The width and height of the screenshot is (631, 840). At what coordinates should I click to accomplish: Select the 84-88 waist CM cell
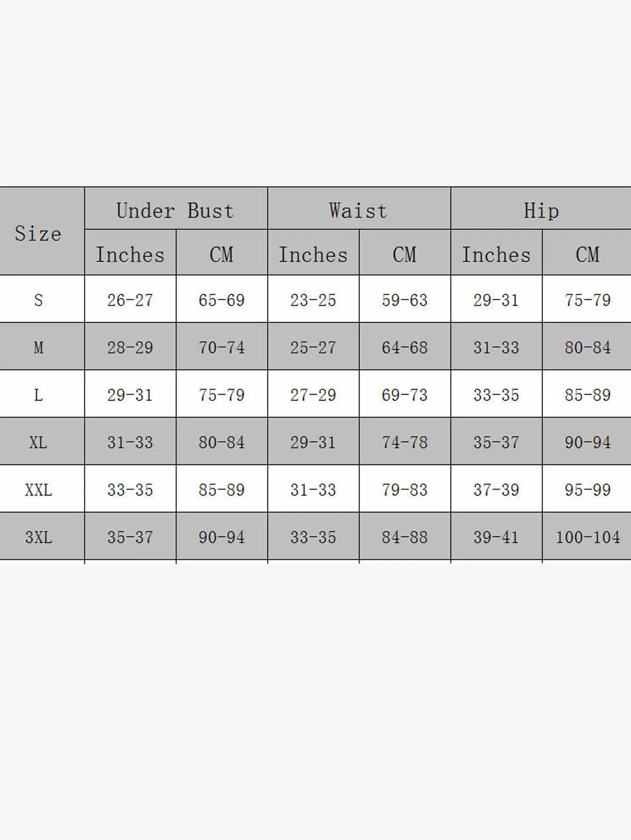point(404,537)
